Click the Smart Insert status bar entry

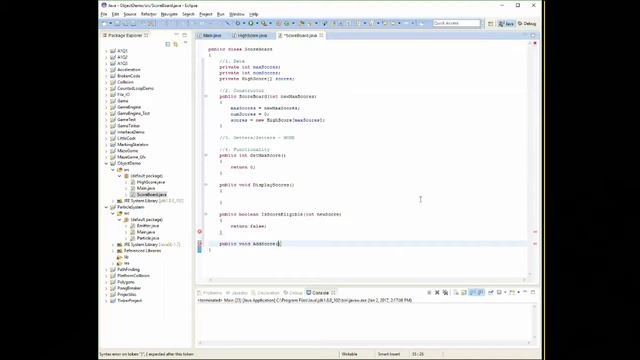pos(389,354)
